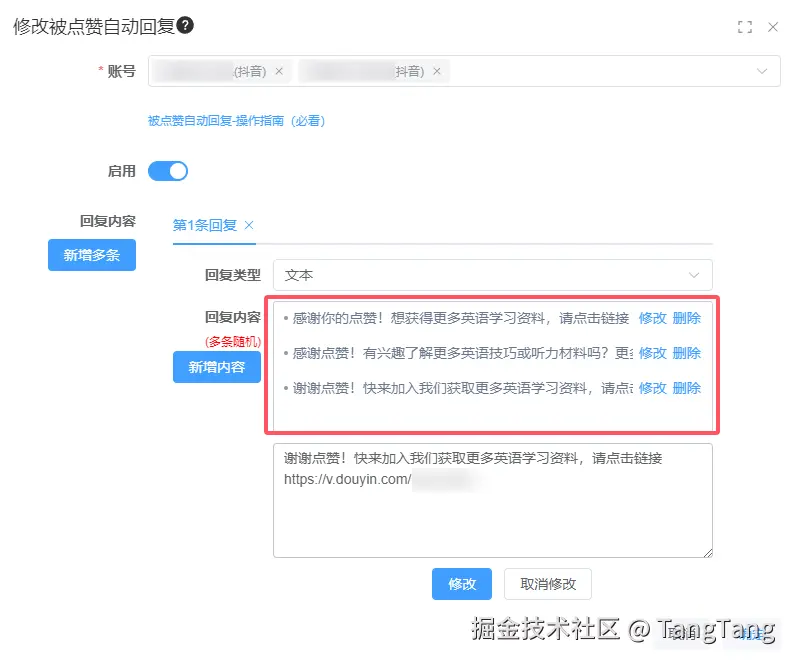Grab the textarea's corner resize handle

708,553
